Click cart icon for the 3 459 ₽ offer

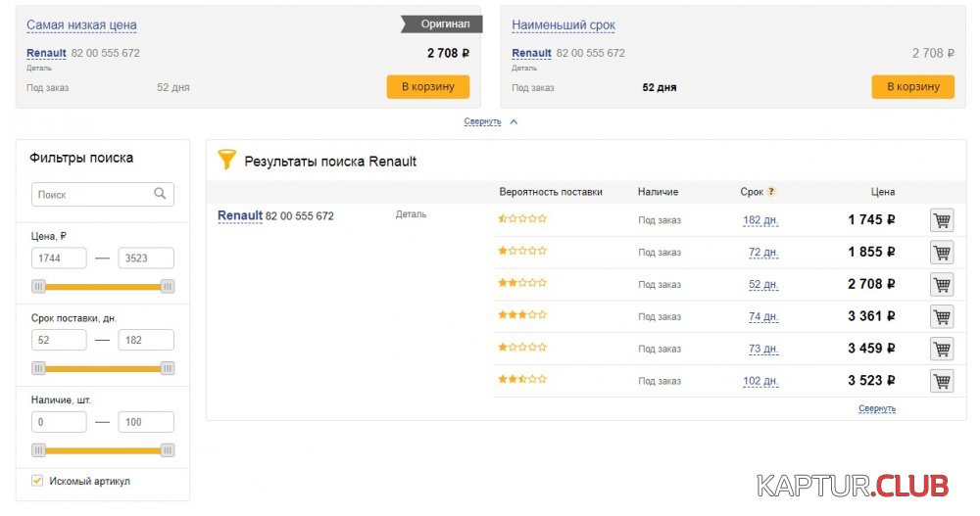(941, 350)
